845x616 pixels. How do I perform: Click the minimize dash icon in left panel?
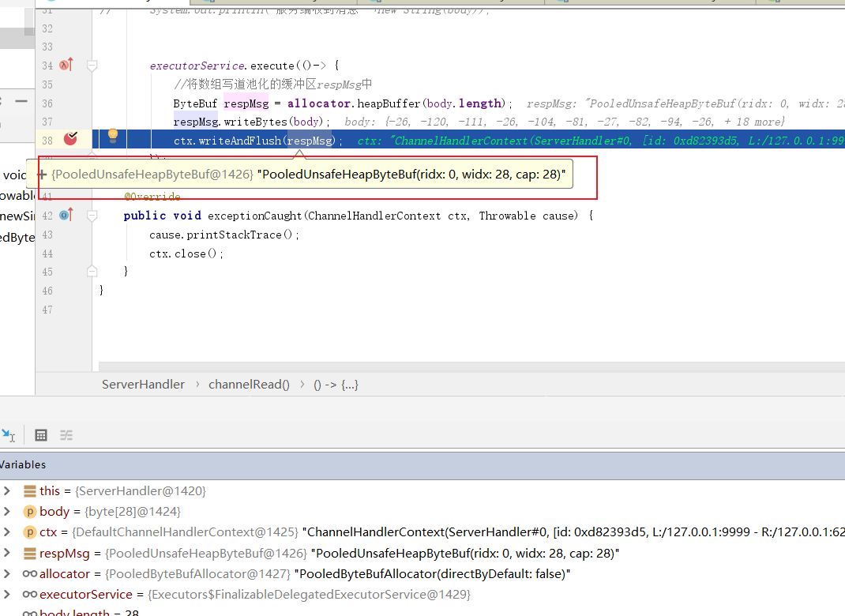[x=21, y=101]
